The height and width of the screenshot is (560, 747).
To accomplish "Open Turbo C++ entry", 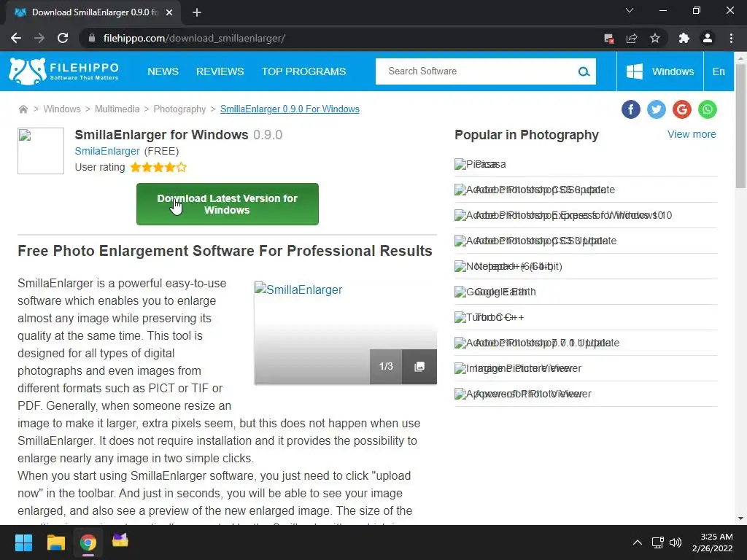I will (x=586, y=317).
